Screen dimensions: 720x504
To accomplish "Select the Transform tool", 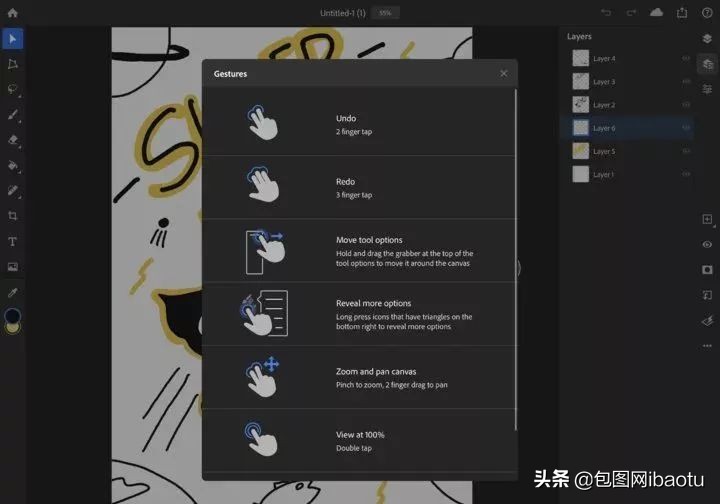I will 12,64.
